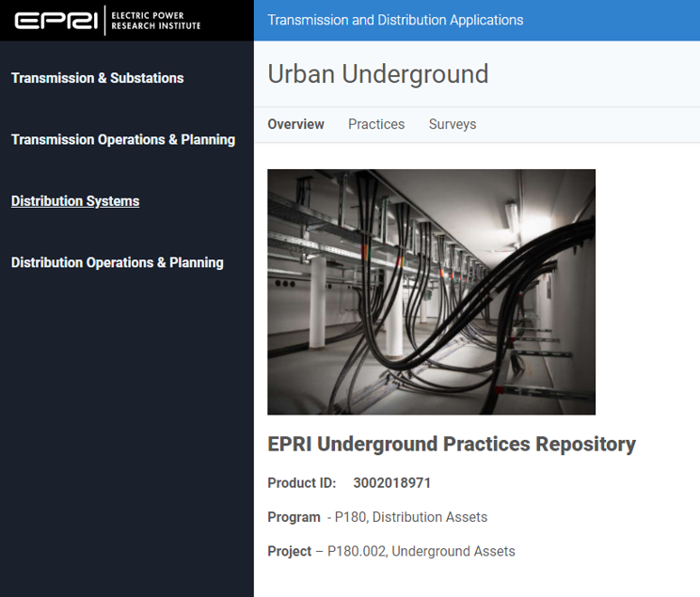Click the P180, Distribution Assets program text
700x597 pixels.
tap(411, 517)
